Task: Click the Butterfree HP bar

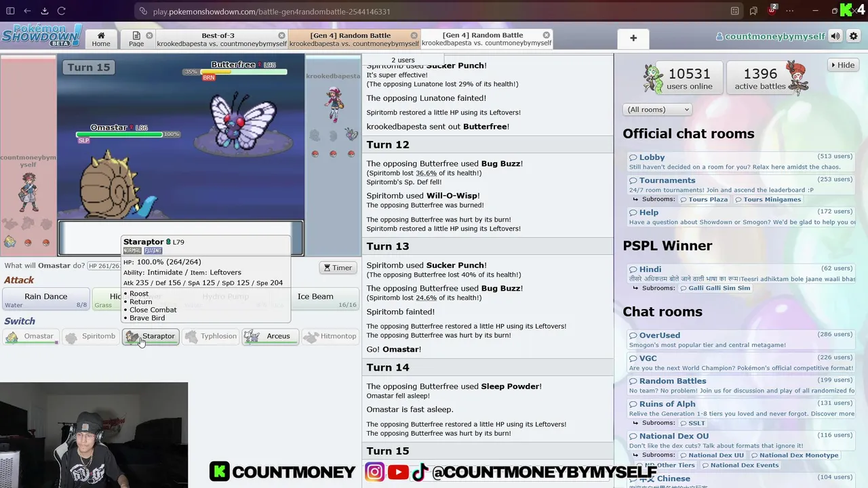Action: tap(243, 72)
